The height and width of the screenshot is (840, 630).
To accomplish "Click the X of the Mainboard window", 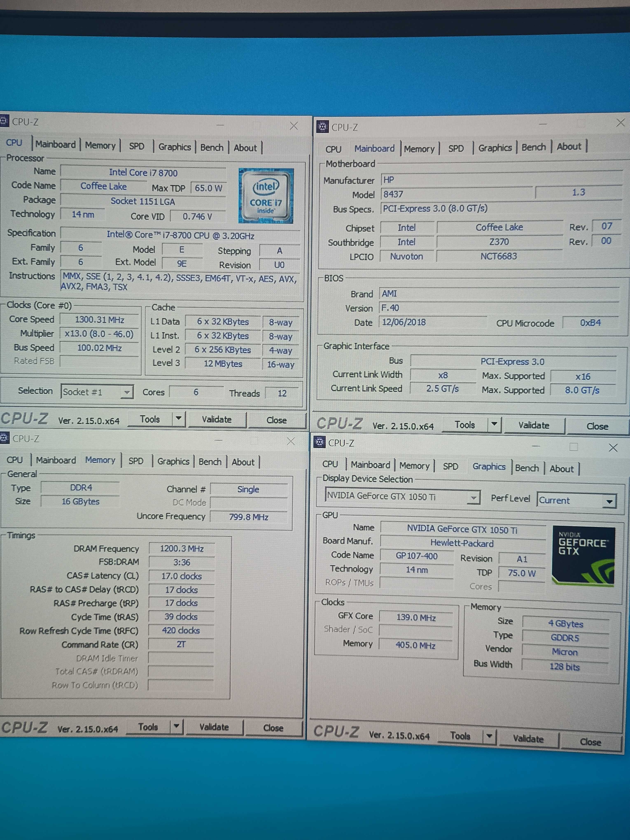I will click(x=621, y=123).
